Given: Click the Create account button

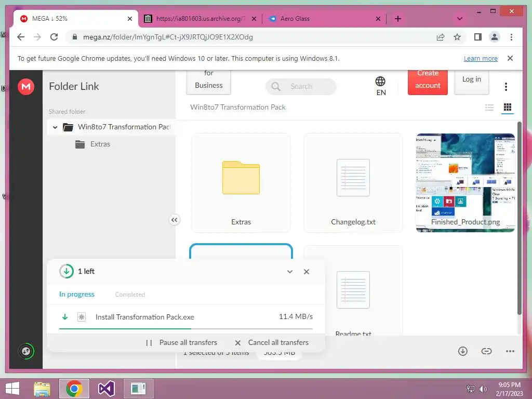Looking at the screenshot, I should [x=428, y=82].
